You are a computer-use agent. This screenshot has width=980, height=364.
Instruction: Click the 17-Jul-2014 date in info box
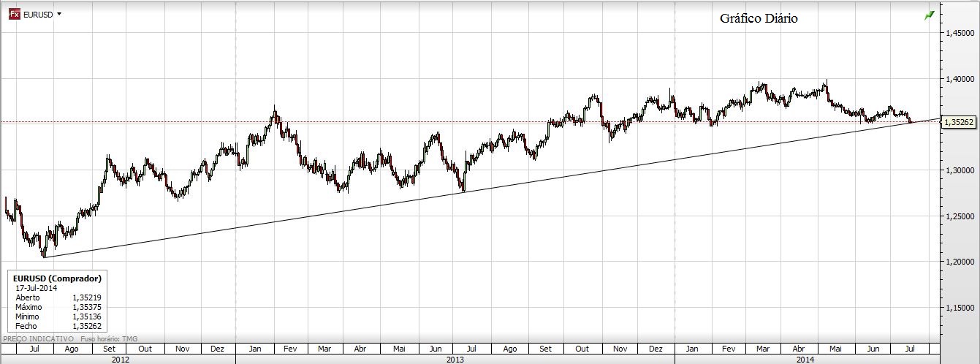37,288
